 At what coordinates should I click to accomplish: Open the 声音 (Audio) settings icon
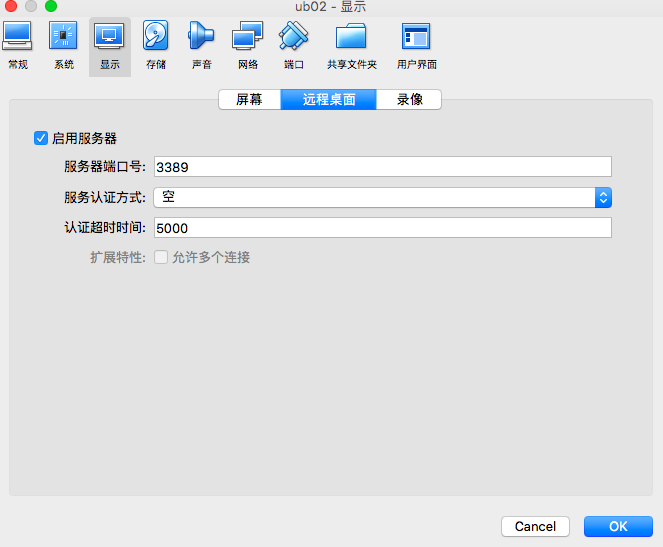pyautogui.click(x=202, y=46)
